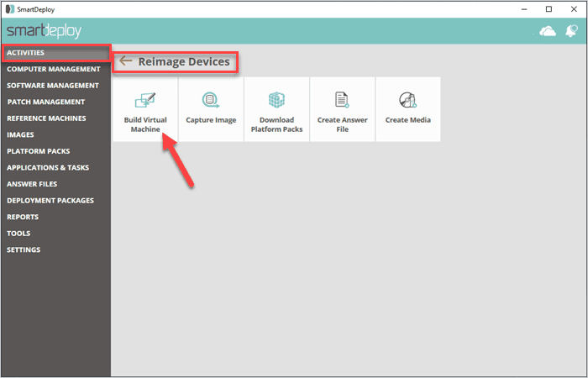Click the Create Answer File label
This screenshot has width=588, height=378.
point(343,124)
